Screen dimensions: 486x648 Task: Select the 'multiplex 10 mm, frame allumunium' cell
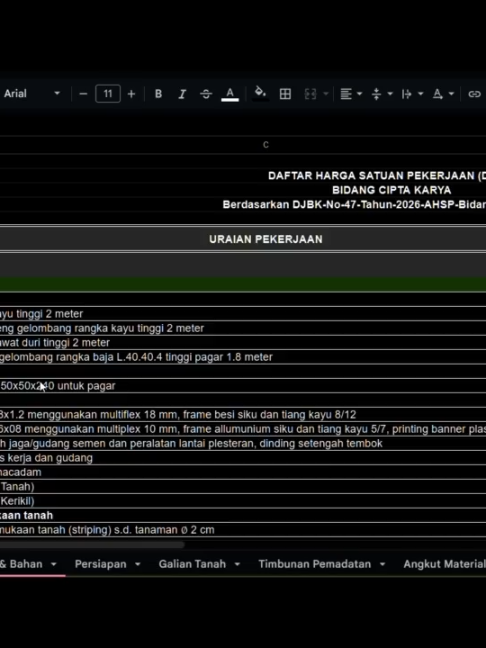[x=243, y=429]
